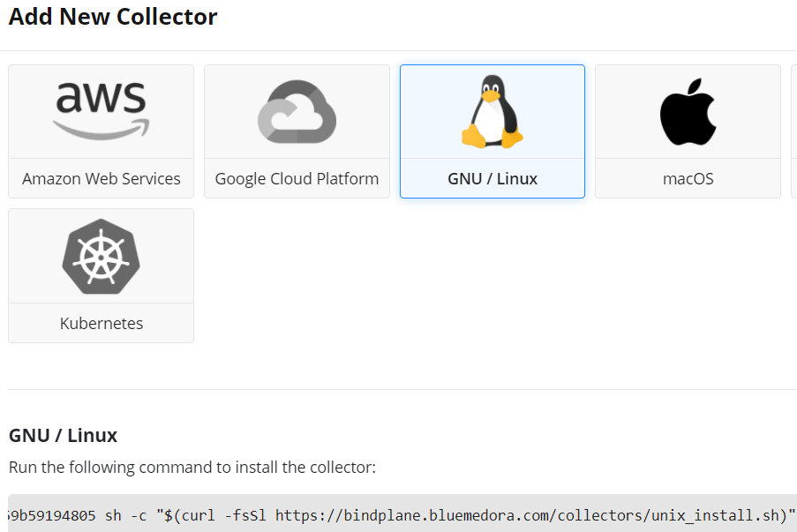Image resolution: width=797 pixels, height=532 pixels.
Task: Select the AWS logo icon
Action: point(102,111)
